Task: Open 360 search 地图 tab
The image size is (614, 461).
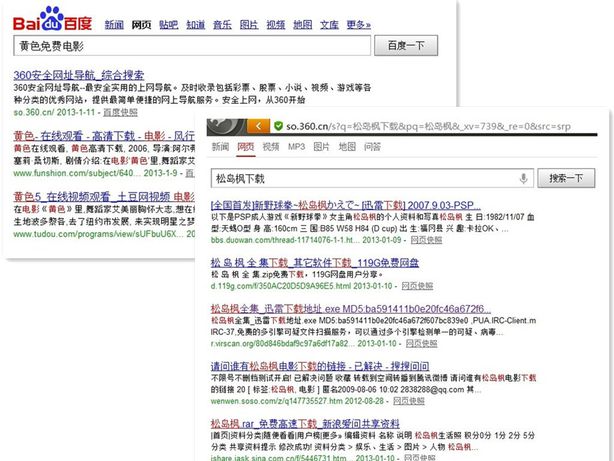Action: click(347, 147)
